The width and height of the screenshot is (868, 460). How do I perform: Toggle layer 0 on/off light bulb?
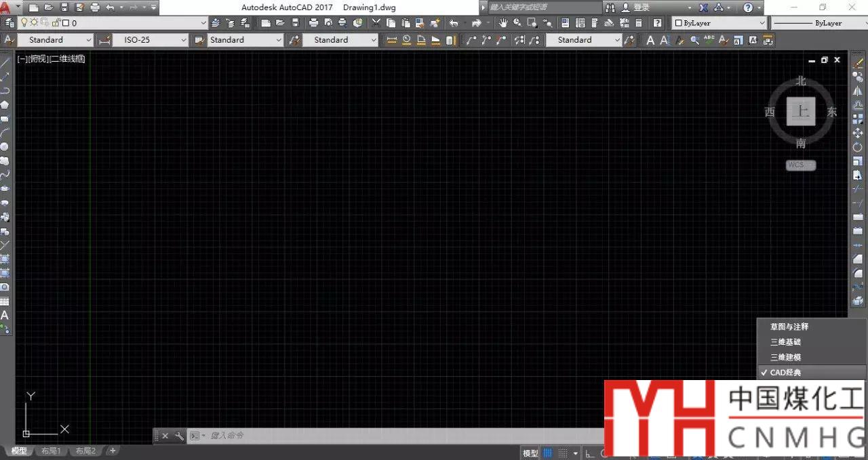point(24,23)
